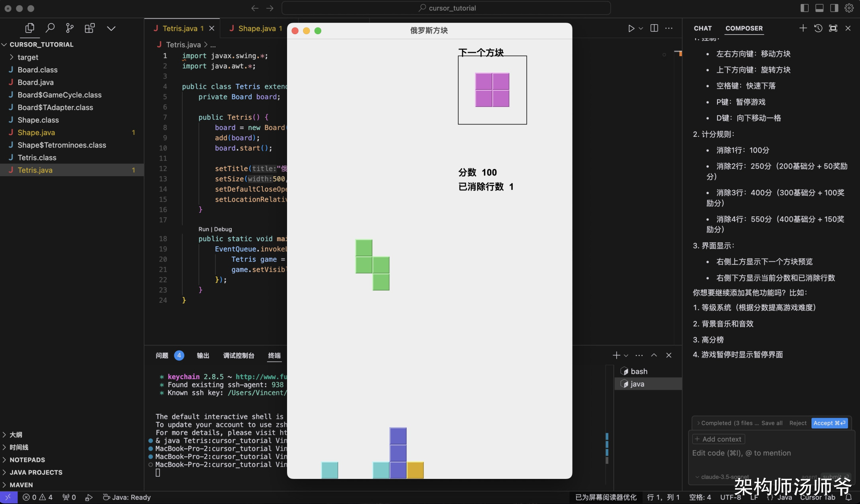This screenshot has width=860, height=504.
Task: Switch to the CHAT tab
Action: point(703,28)
